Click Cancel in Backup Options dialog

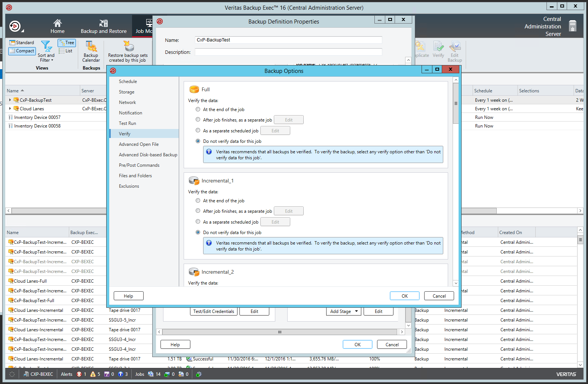[439, 296]
